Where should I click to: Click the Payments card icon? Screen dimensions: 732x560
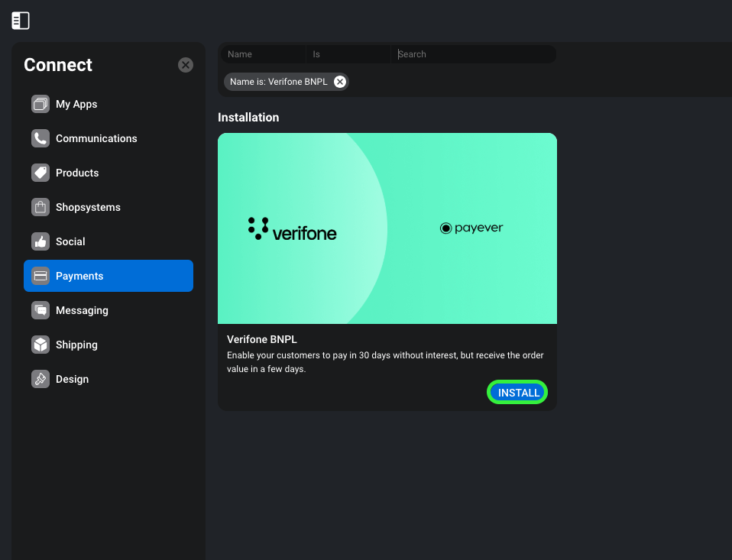point(40,276)
